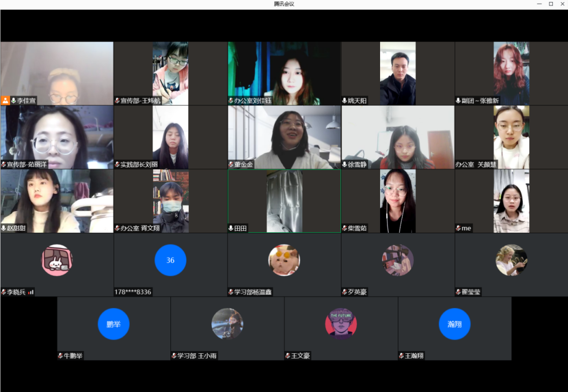Click the blue '36' avatar circle

point(170,260)
